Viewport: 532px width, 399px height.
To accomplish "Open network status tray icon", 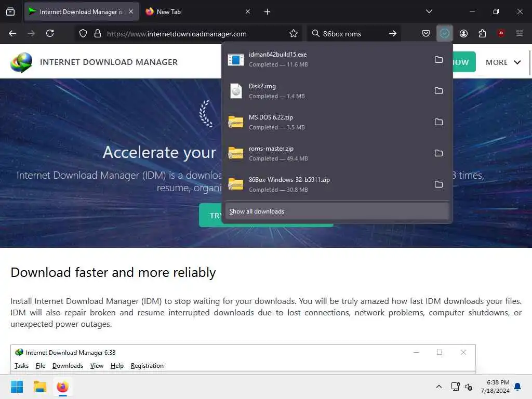I will point(455,387).
